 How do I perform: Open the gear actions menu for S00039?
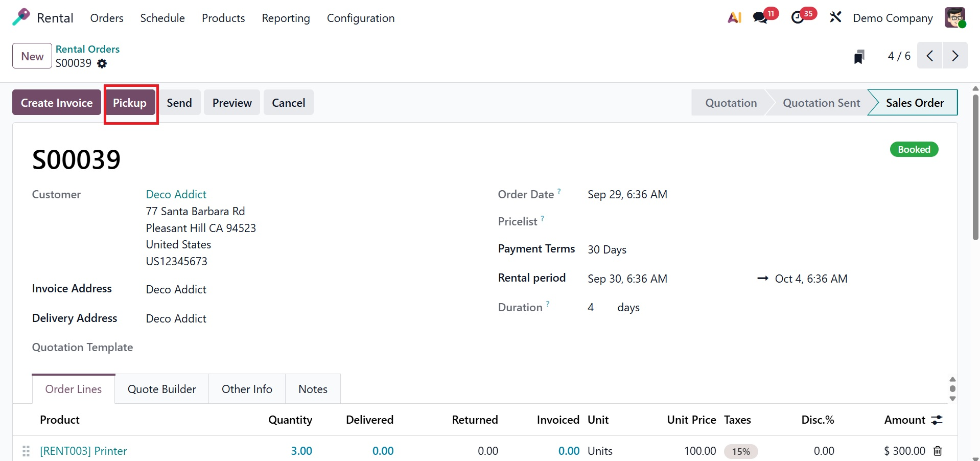(x=102, y=63)
